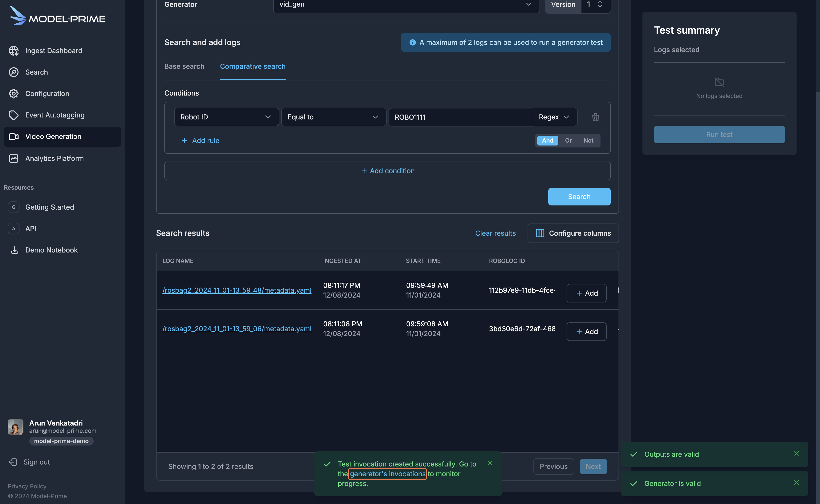
Task: Click the Sign out arrow icon
Action: (x=13, y=462)
